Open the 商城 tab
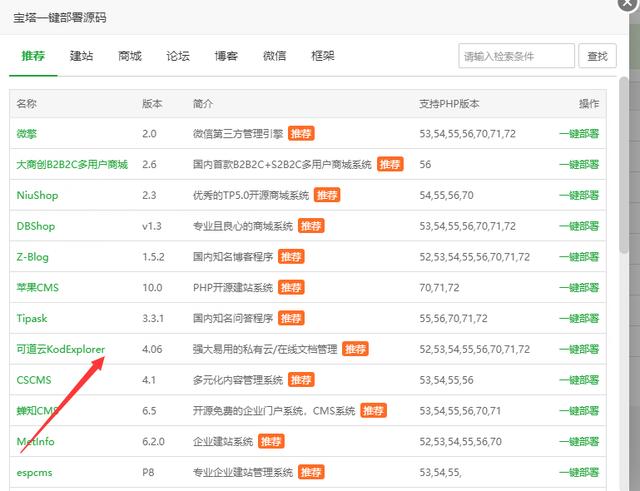 pos(130,56)
